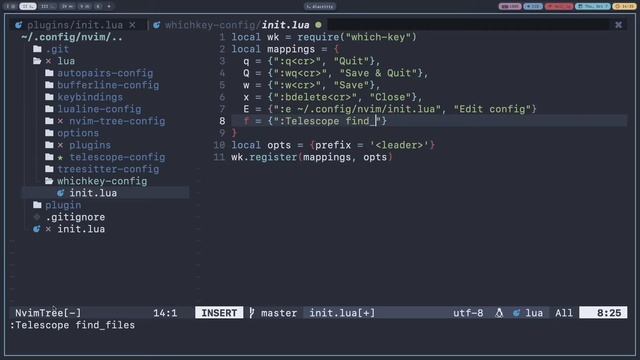The height and width of the screenshot is (360, 640).
Task: Expand the options folder
Action: click(78, 133)
